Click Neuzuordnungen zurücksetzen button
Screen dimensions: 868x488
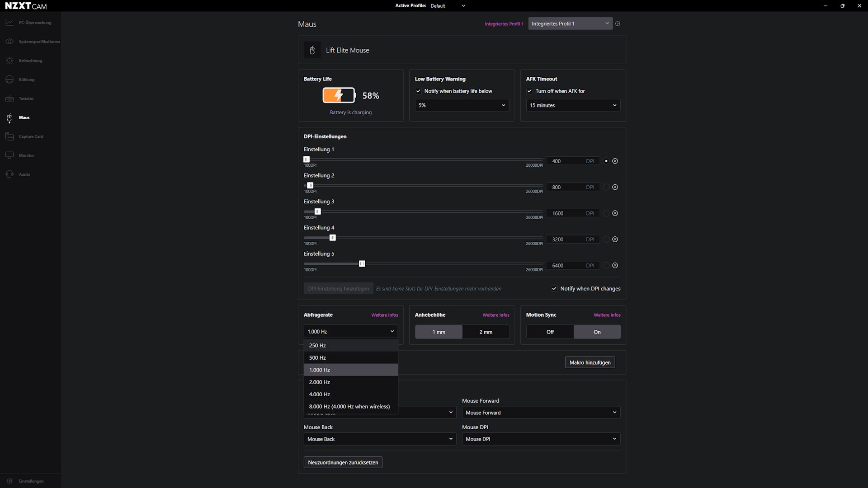click(343, 462)
